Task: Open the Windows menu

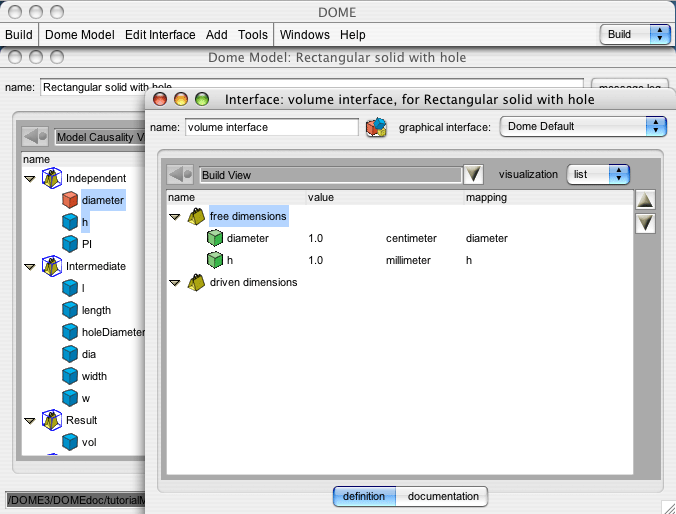Action: (304, 34)
